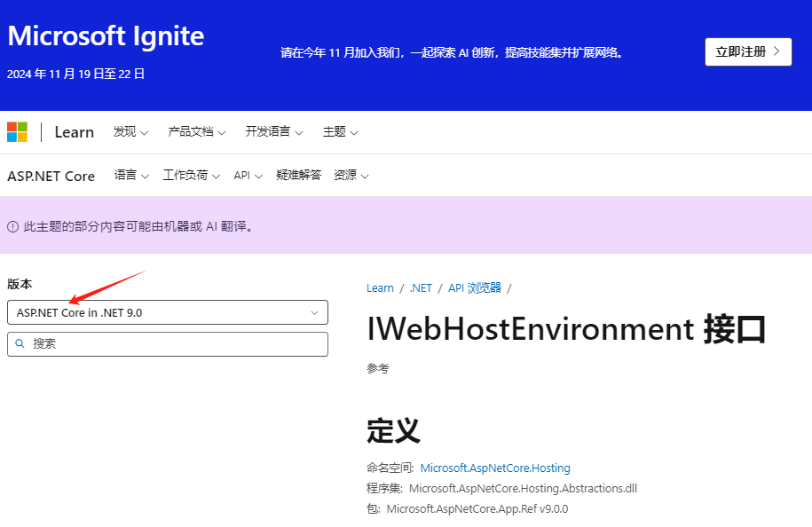The image size is (812, 527).
Task: Open the Learn home link
Action: [74, 132]
